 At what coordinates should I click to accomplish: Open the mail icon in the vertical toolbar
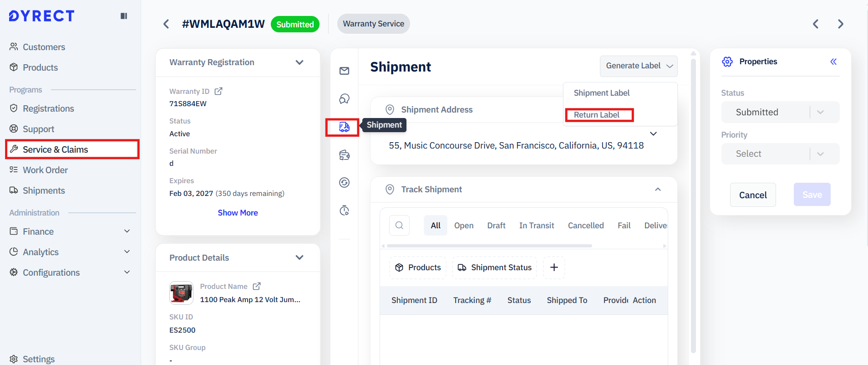(344, 71)
